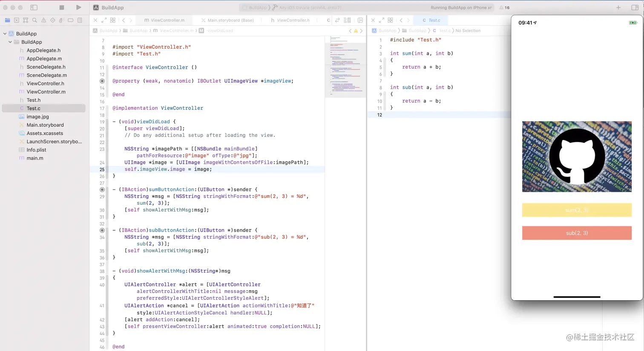This screenshot has width=644, height=351.
Task: Click the Run (play) button
Action: tap(78, 7)
